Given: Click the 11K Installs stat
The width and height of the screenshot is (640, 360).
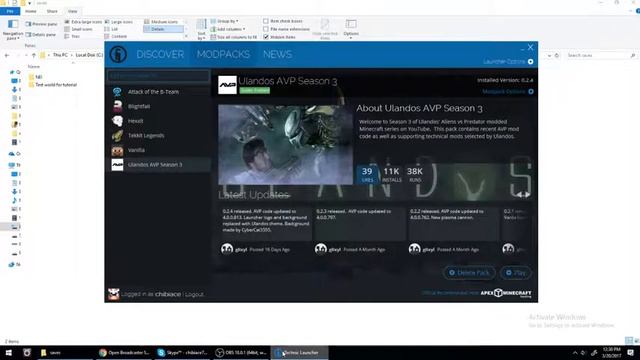Looking at the screenshot, I should 391,174.
